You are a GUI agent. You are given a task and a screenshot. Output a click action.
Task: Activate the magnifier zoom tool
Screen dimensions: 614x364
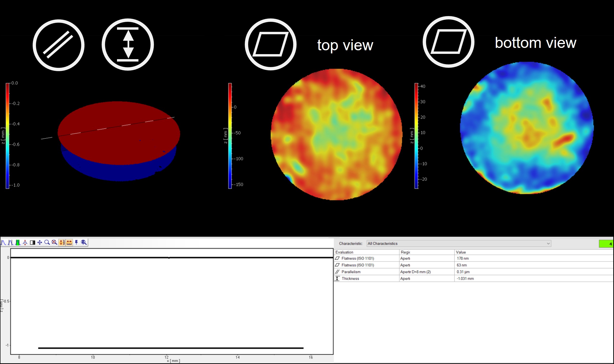(47, 243)
